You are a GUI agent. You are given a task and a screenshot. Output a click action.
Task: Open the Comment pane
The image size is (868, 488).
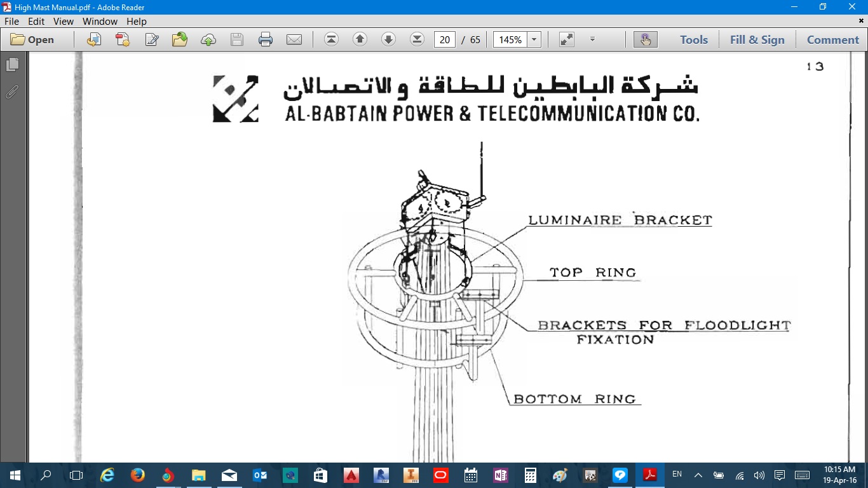pos(833,39)
